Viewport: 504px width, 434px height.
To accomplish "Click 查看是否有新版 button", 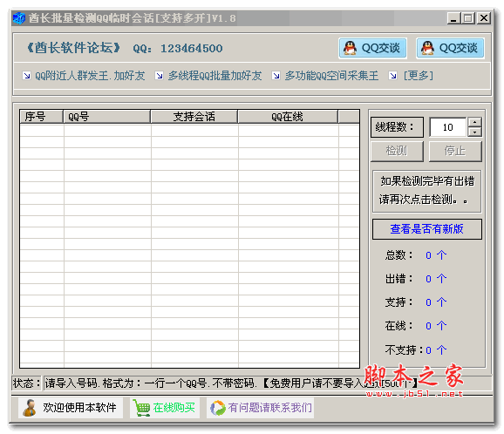I will 427,229.
